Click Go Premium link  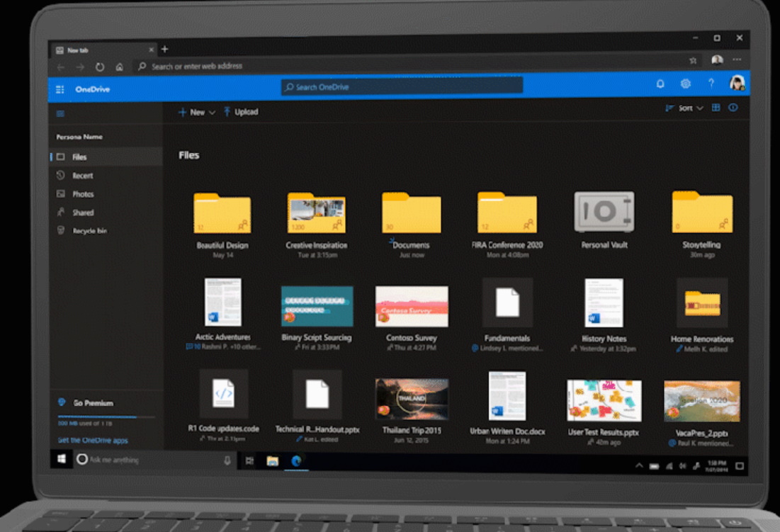tap(93, 403)
